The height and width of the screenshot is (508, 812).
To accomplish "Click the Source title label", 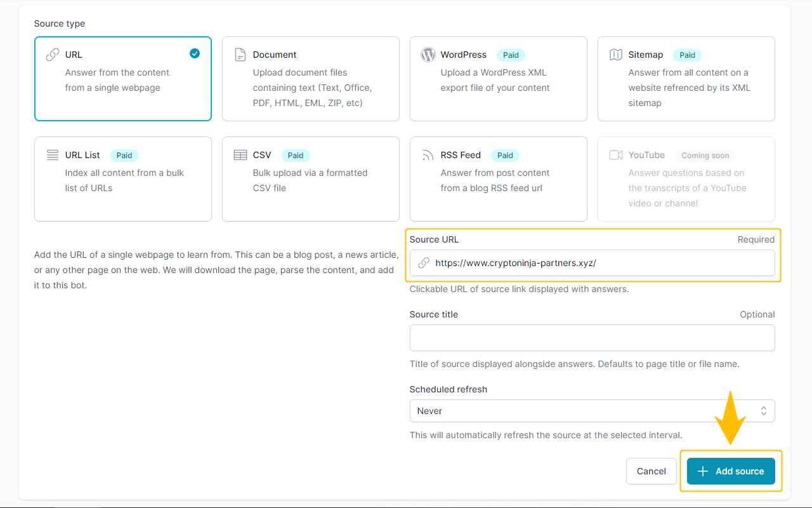I will [434, 314].
